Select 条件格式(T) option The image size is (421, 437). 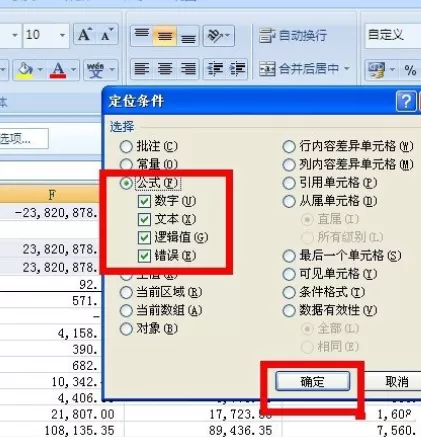pos(324,292)
